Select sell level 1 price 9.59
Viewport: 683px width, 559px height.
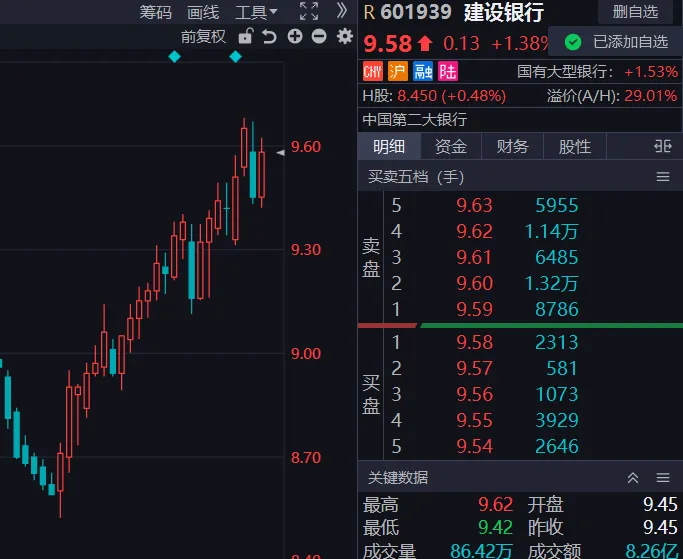[474, 309]
